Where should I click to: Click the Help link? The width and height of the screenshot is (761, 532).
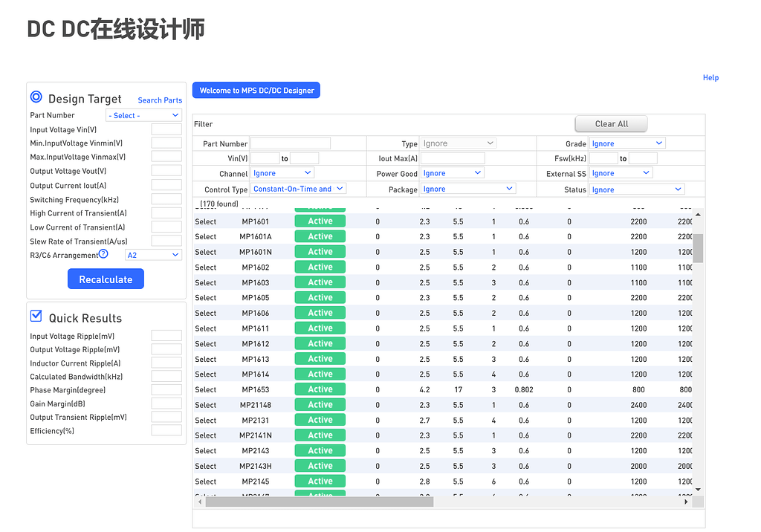[710, 77]
